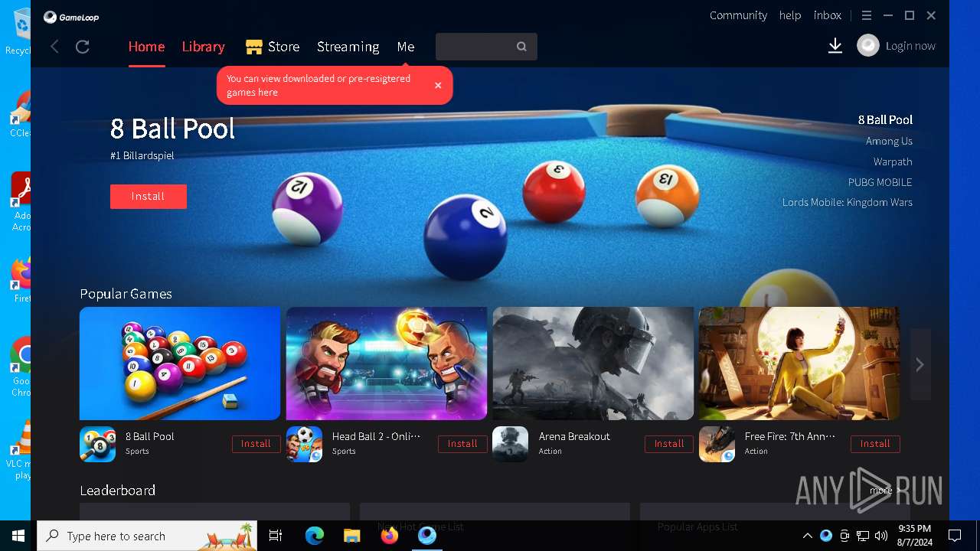Viewport: 980px width, 551px height.
Task: Click the Head Ball 2 app icon
Action: [x=305, y=444]
